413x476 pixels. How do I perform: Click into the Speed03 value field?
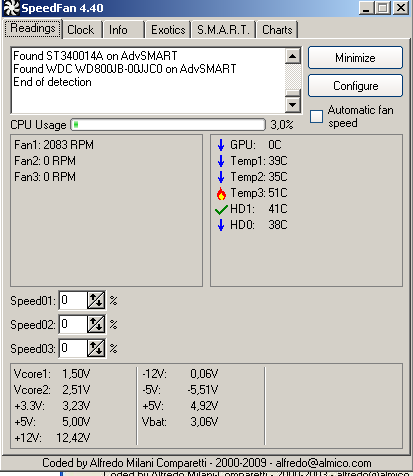pos(73,348)
